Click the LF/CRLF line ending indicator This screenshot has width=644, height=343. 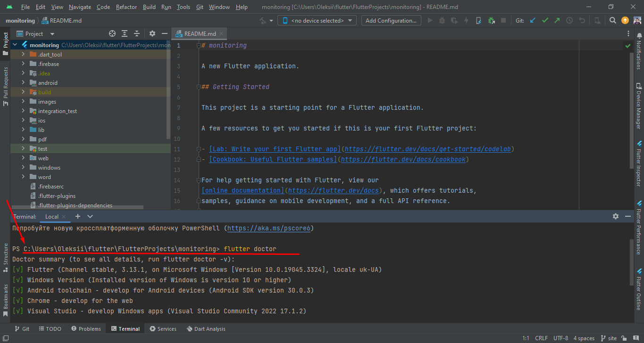[x=541, y=338]
